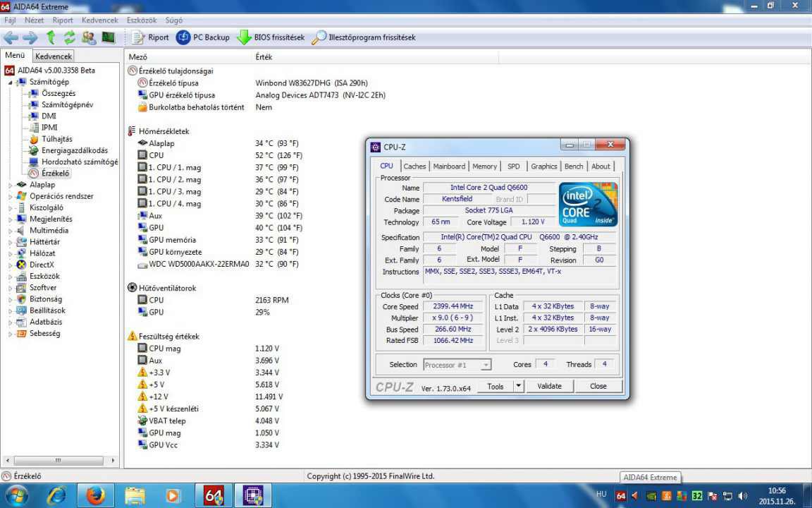Open Illesztőprogram frissítések from toolbar
This screenshot has width=812, height=508.
click(364, 37)
